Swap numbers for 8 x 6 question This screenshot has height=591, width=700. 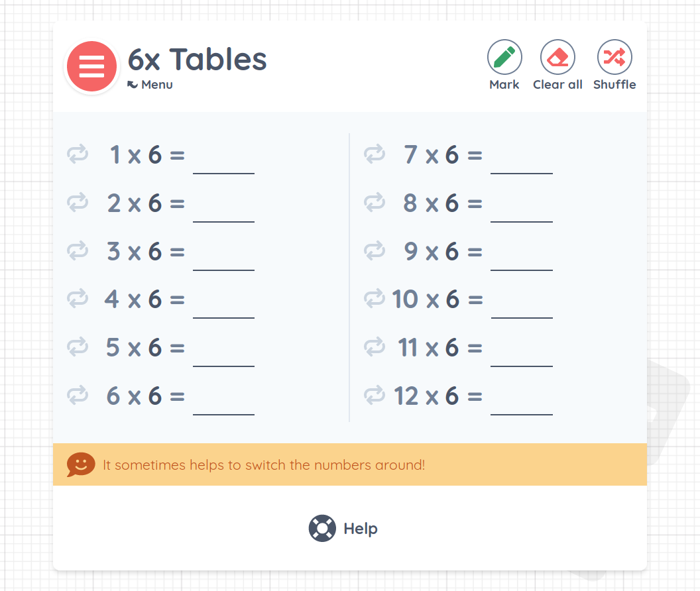[375, 203]
